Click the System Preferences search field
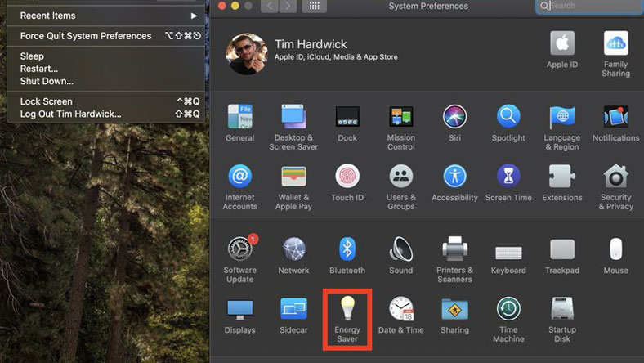 (590, 6)
